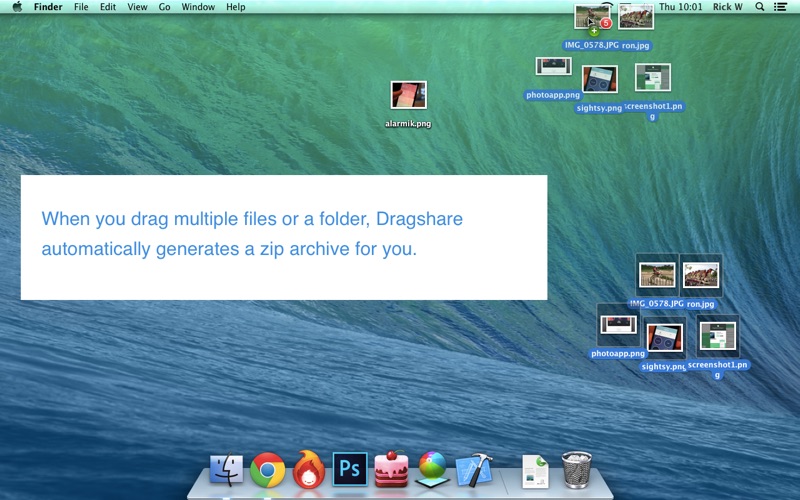
Task: Open Finder from the dock
Action: click(227, 469)
